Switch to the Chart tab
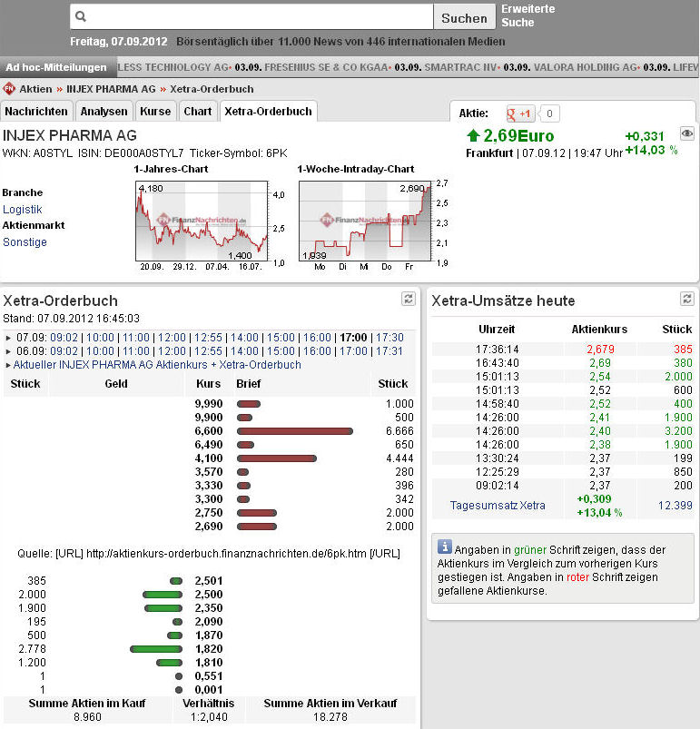Image resolution: width=700 pixels, height=729 pixels. coord(198,112)
